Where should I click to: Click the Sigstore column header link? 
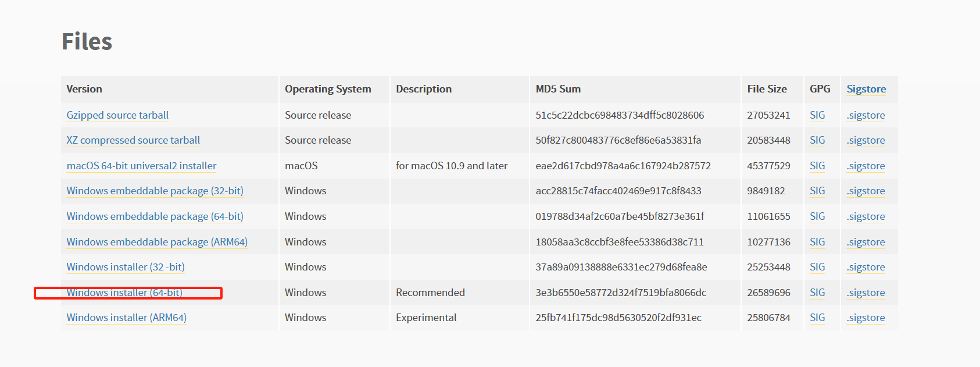click(866, 89)
